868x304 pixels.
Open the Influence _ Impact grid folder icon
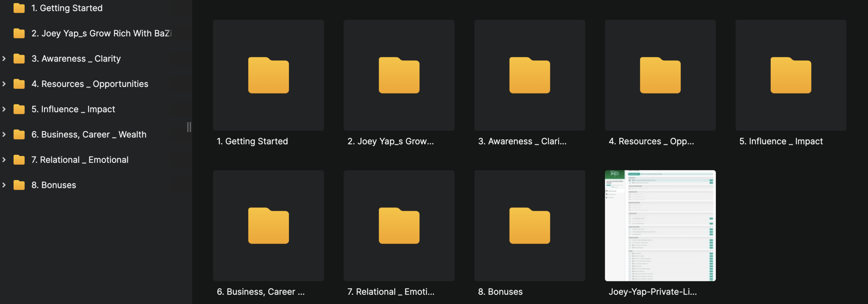[790, 75]
